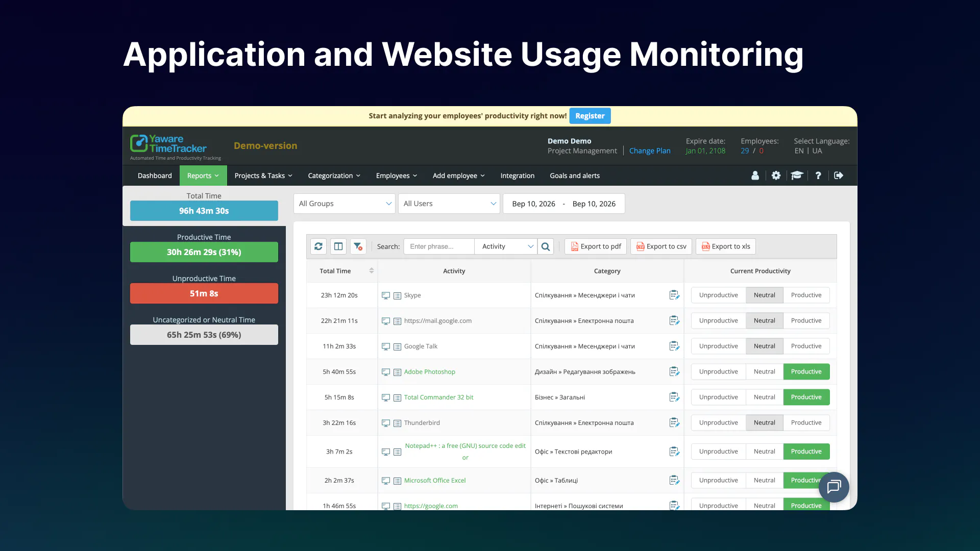
Task: Click the Change Plan link
Action: 650,151
